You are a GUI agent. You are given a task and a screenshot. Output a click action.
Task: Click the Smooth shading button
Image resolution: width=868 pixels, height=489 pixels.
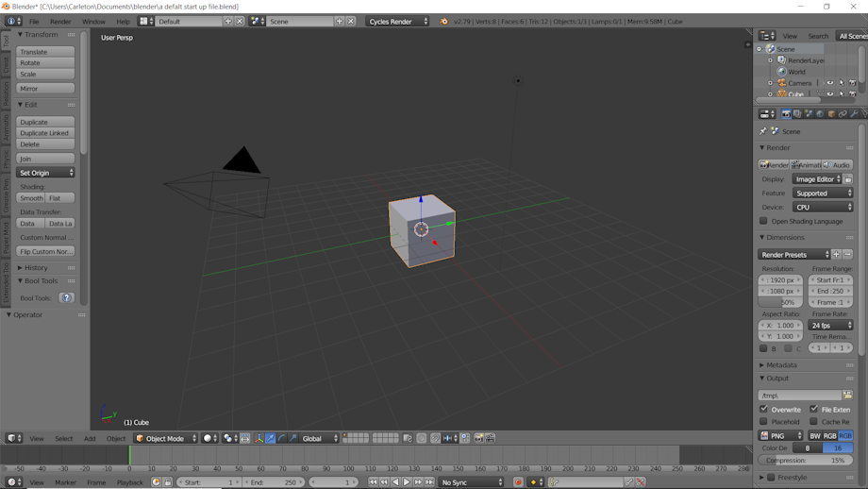(31, 198)
